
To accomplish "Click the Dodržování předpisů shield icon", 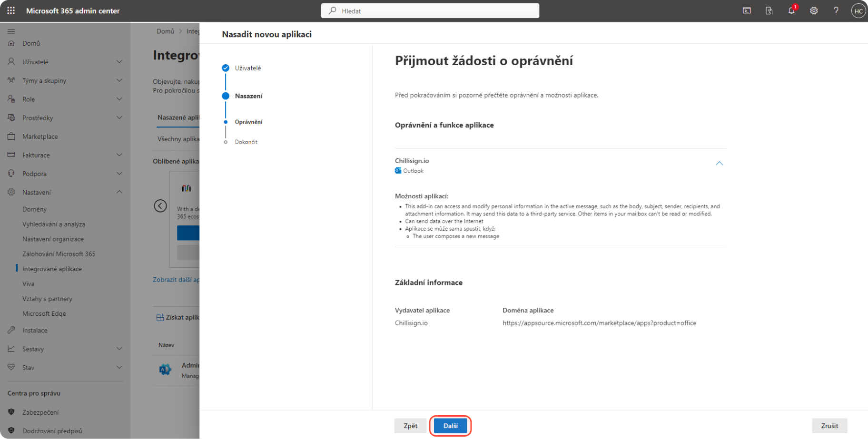I will click(x=11, y=430).
